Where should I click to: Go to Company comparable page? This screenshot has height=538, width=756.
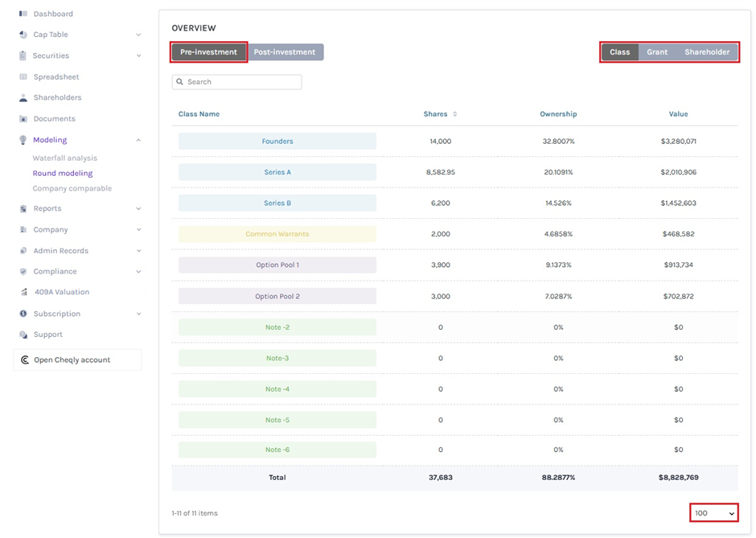[72, 188]
